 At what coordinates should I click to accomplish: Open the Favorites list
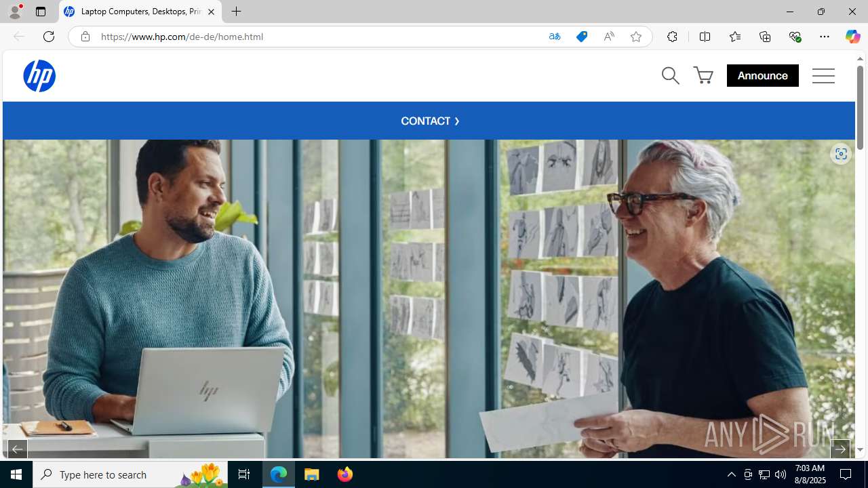pyautogui.click(x=734, y=37)
